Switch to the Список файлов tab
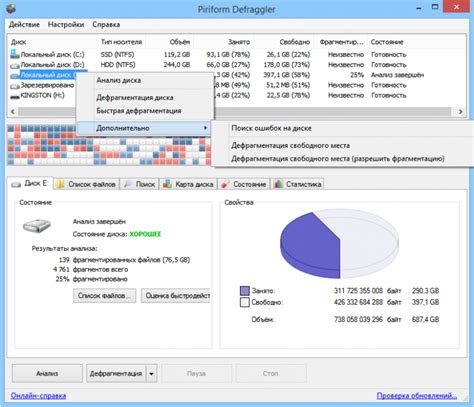Screen dimensions: 474x407 (87, 184)
